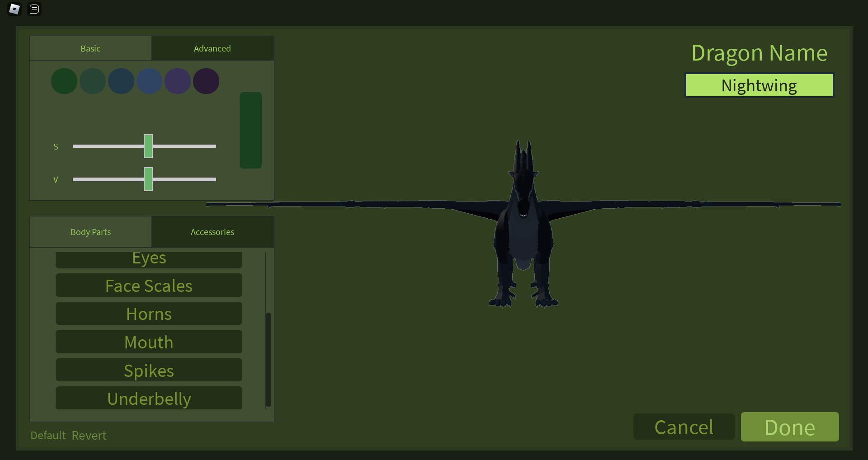Select the Spikes body part
Image resolution: width=868 pixels, height=460 pixels.
(149, 370)
